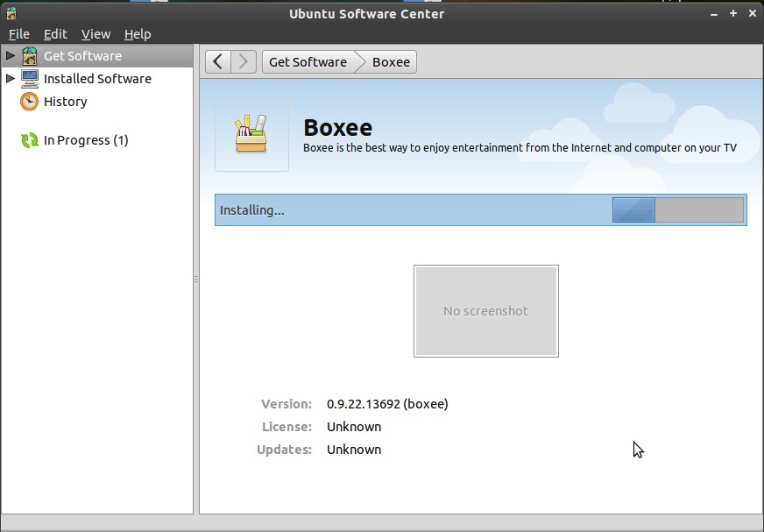The width and height of the screenshot is (764, 532).
Task: Click the No screenshot thumbnail
Action: (x=485, y=311)
